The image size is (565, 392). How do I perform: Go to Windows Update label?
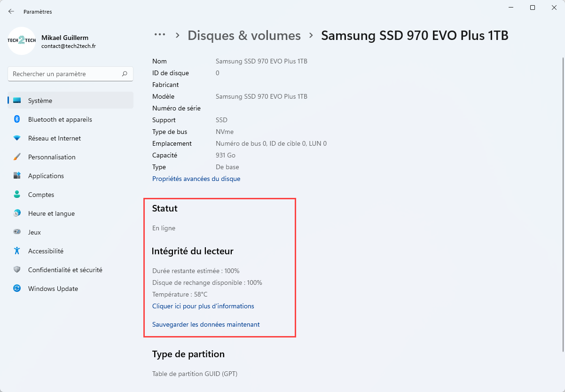tap(53, 289)
